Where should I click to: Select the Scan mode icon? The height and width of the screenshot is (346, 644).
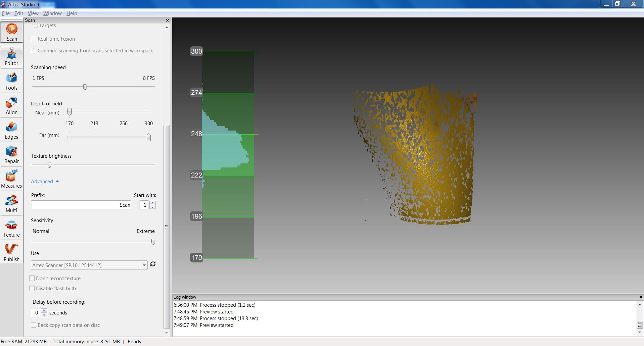(11, 32)
